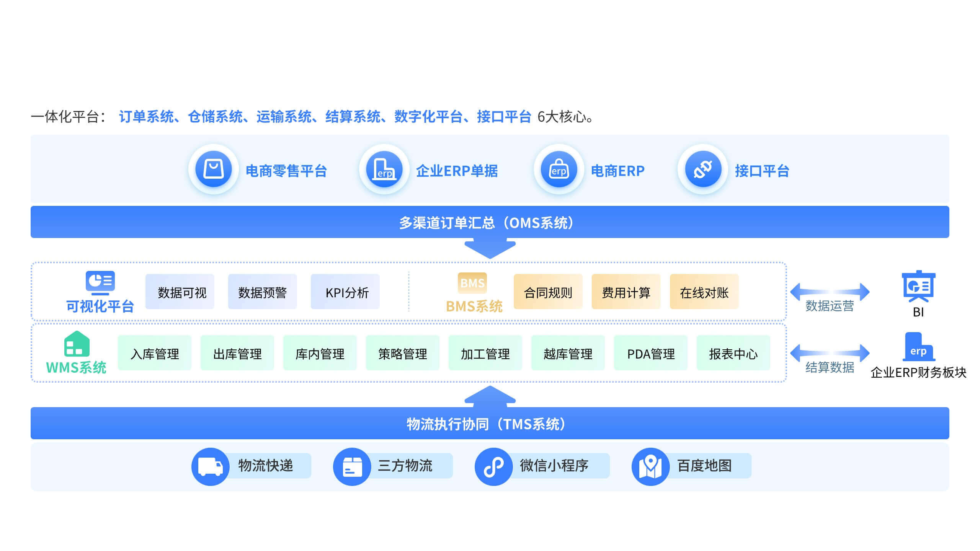Click the 企业ERP单据 building icon
Viewport: 980px width, 551px height.
click(384, 169)
